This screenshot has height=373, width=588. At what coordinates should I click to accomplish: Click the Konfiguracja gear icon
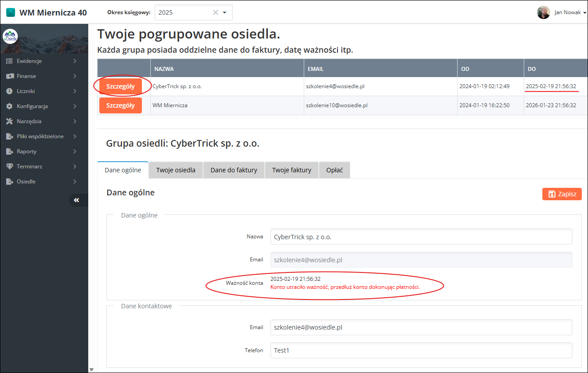coord(9,106)
